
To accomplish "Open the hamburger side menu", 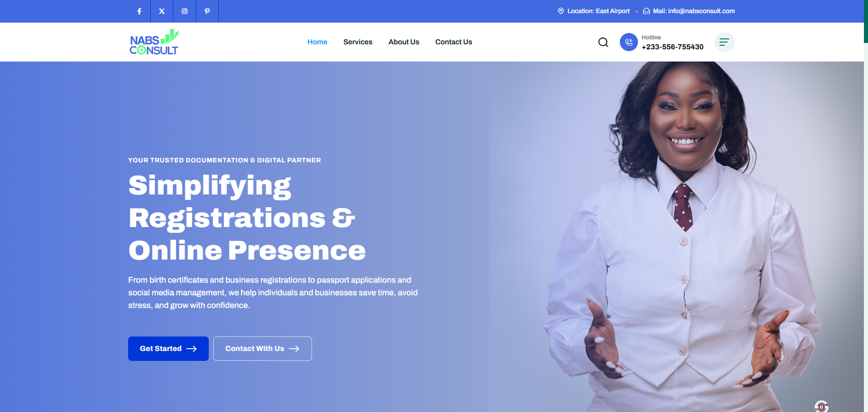I will 724,42.
